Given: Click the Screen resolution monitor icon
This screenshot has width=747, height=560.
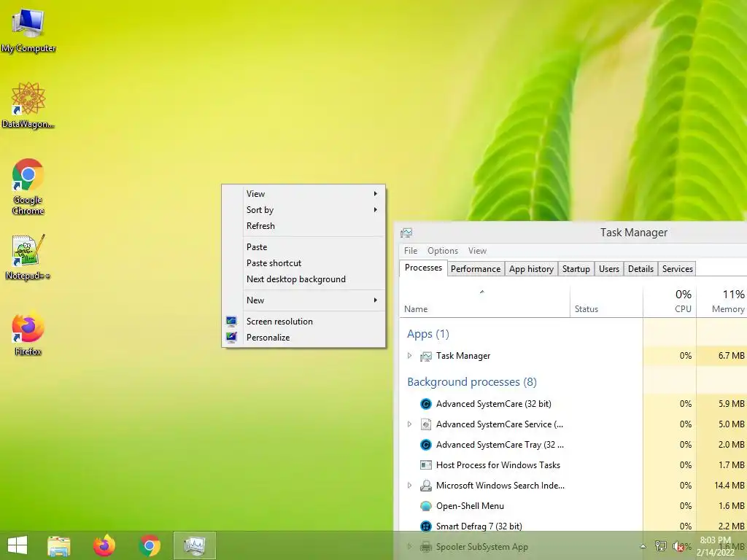Looking at the screenshot, I should 231,322.
